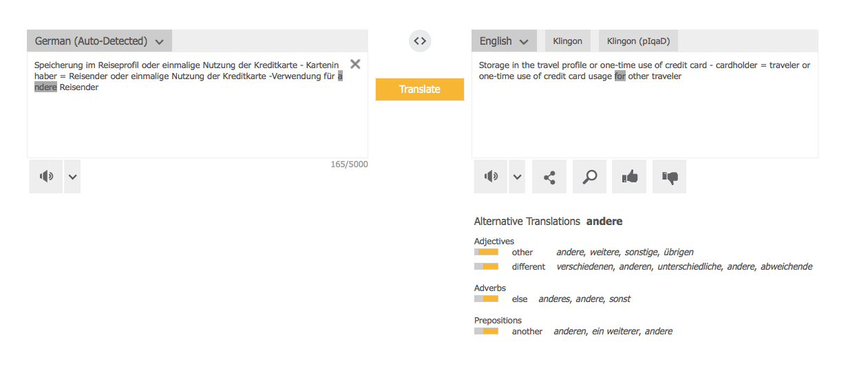Expand translation audio voice options arrow
Viewport: 868px width, 375px height.
coord(518,177)
